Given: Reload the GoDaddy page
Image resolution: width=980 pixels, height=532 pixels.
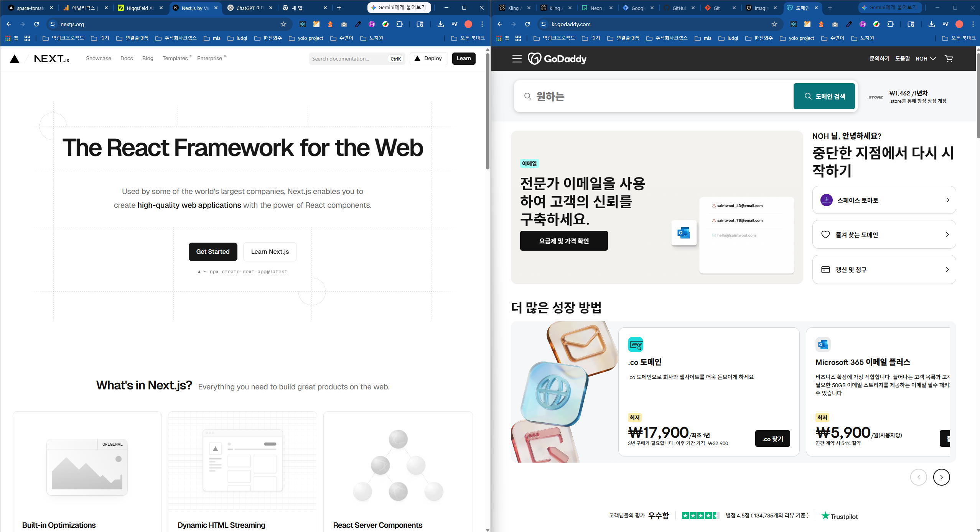Looking at the screenshot, I should pyautogui.click(x=527, y=24).
